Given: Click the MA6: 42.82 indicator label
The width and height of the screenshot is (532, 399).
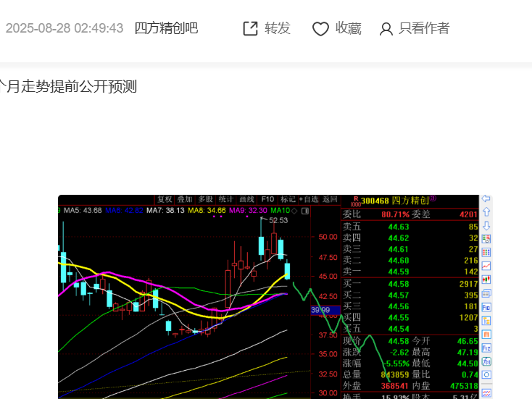Looking at the screenshot, I should coord(124,211).
